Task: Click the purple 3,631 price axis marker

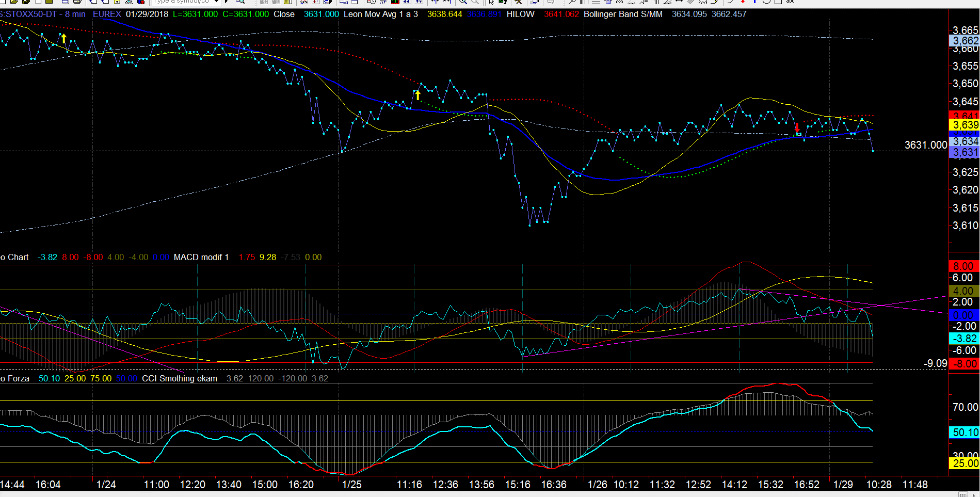Action: [965, 152]
